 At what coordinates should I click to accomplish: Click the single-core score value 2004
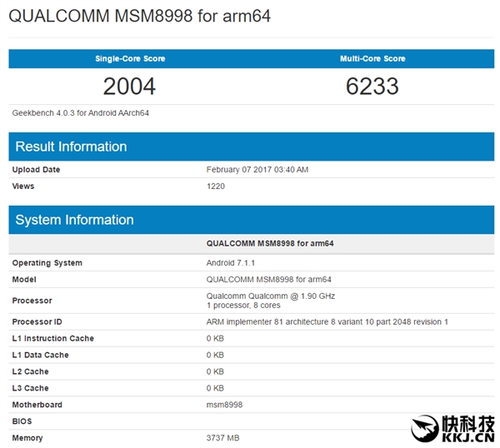click(129, 86)
